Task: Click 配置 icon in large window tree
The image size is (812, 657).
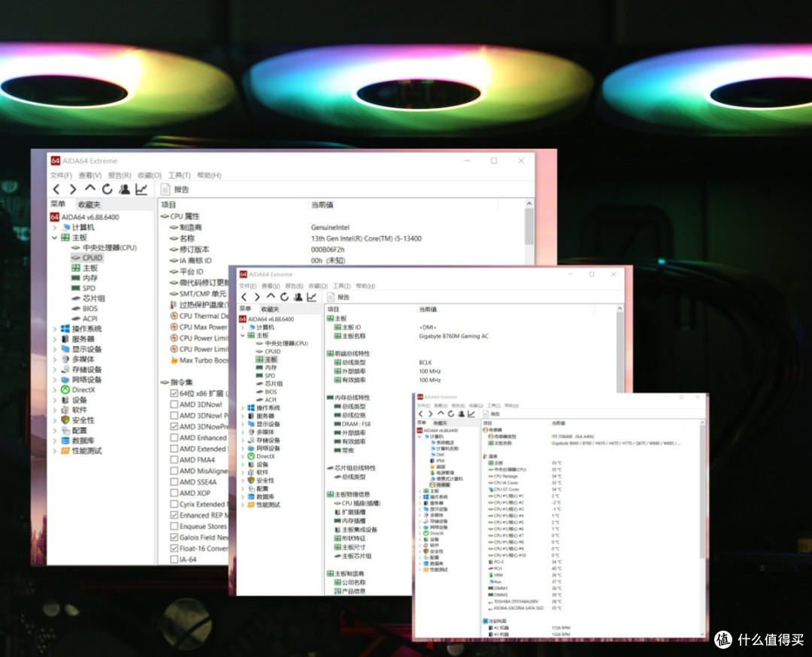Action: point(65,430)
